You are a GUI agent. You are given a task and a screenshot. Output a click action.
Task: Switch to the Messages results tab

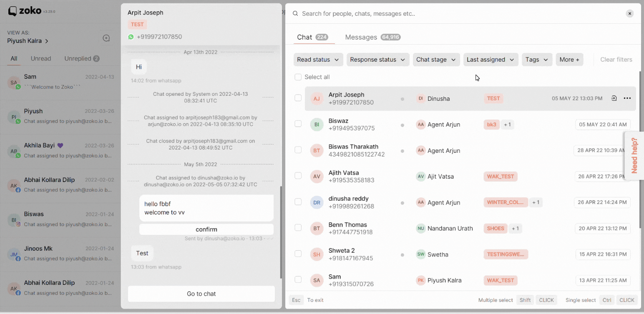[373, 37]
